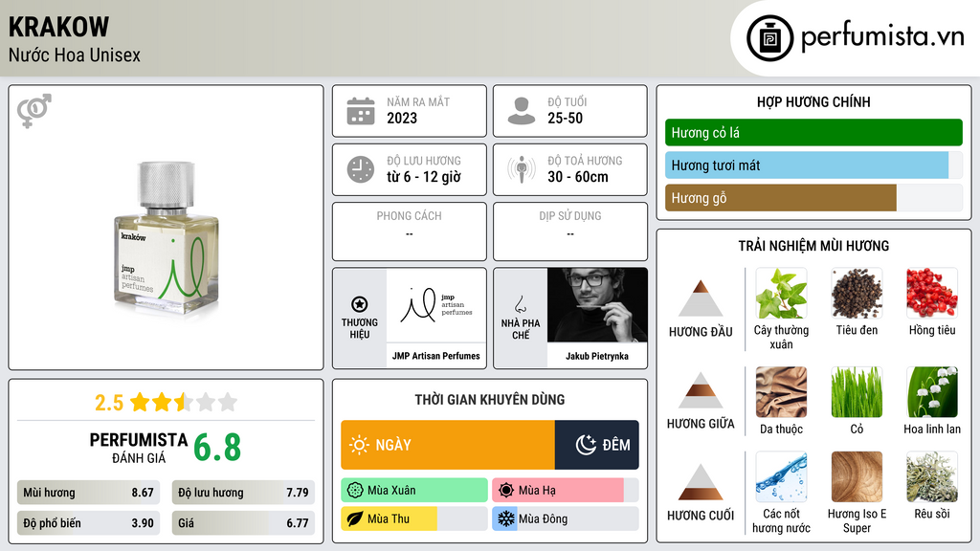The height and width of the screenshot is (551, 980).
Task: Click the Hương tươi mát blue bar
Action: [x=813, y=165]
